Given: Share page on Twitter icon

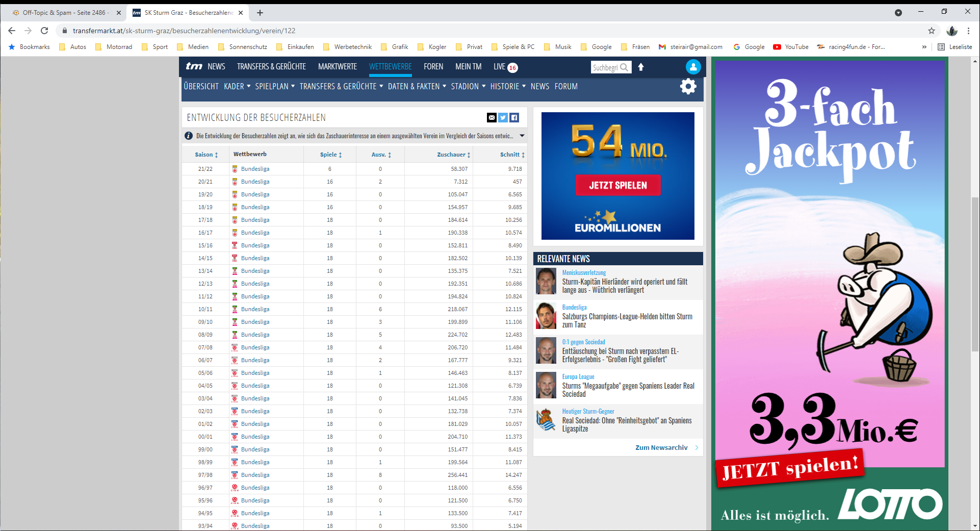Looking at the screenshot, I should pyautogui.click(x=503, y=118).
